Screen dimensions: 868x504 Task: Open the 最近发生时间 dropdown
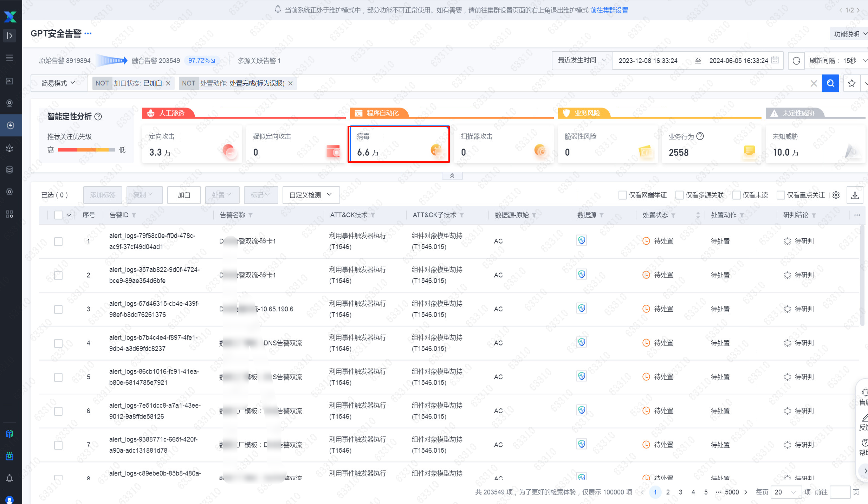(582, 60)
